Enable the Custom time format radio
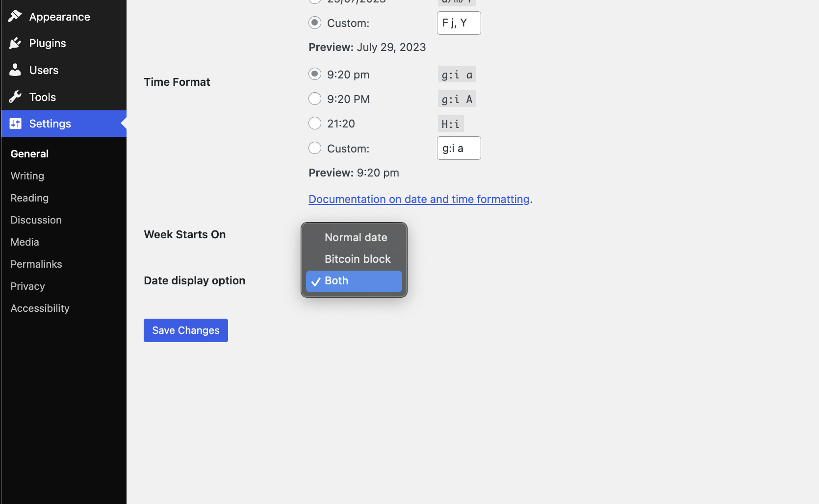 [x=315, y=148]
